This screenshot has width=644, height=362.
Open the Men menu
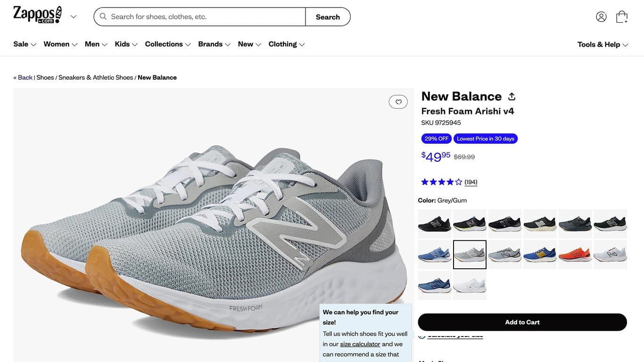pyautogui.click(x=92, y=44)
